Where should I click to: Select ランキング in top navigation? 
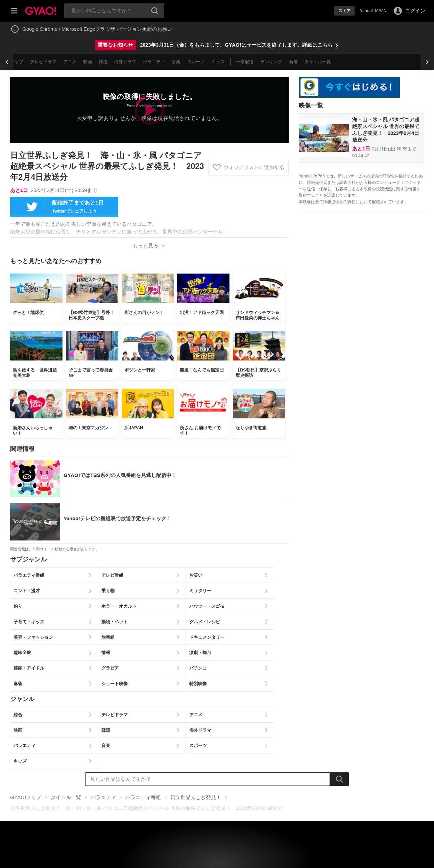[x=271, y=62]
